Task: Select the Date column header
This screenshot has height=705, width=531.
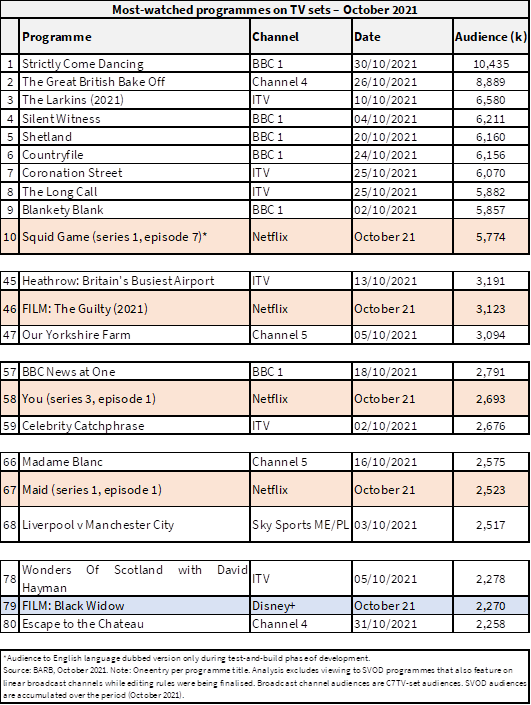Action: (402, 36)
